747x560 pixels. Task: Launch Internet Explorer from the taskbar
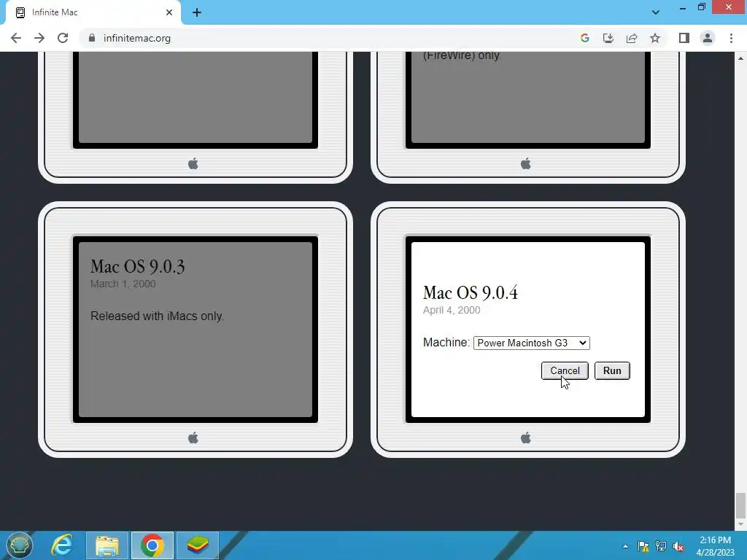pos(62,545)
